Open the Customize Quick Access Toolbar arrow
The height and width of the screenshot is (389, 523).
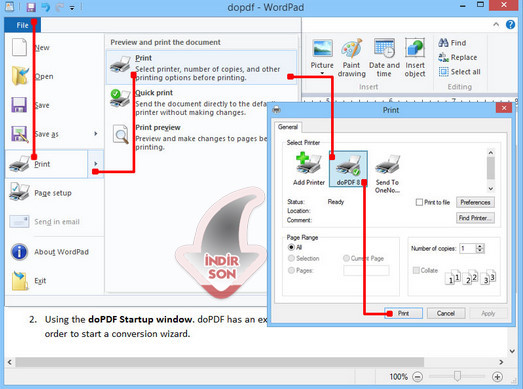pyautogui.click(x=72, y=8)
